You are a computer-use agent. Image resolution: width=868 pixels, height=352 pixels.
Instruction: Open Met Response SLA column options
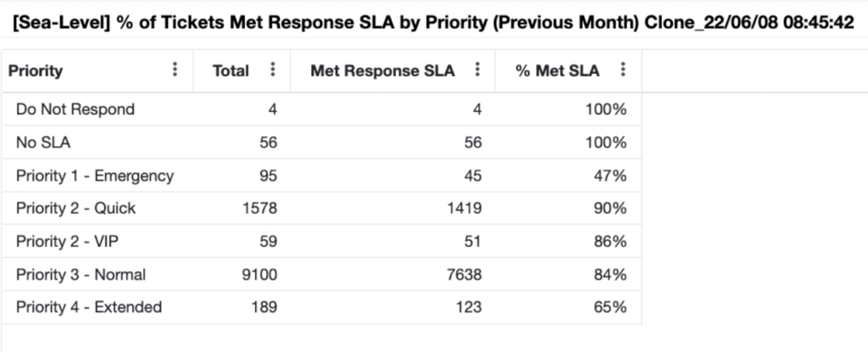pos(477,70)
